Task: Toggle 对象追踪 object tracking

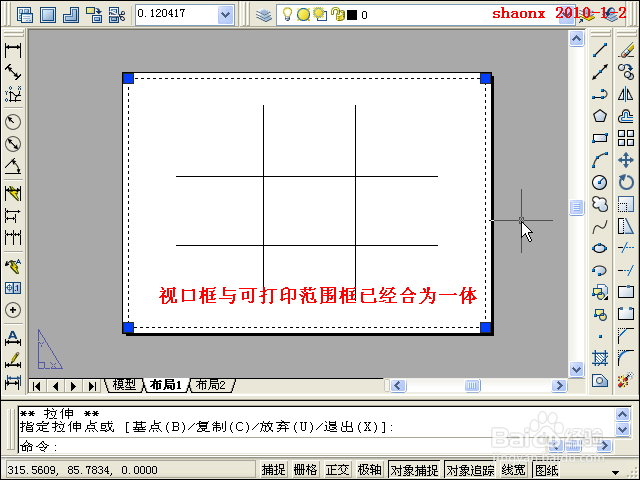Action: (x=470, y=470)
